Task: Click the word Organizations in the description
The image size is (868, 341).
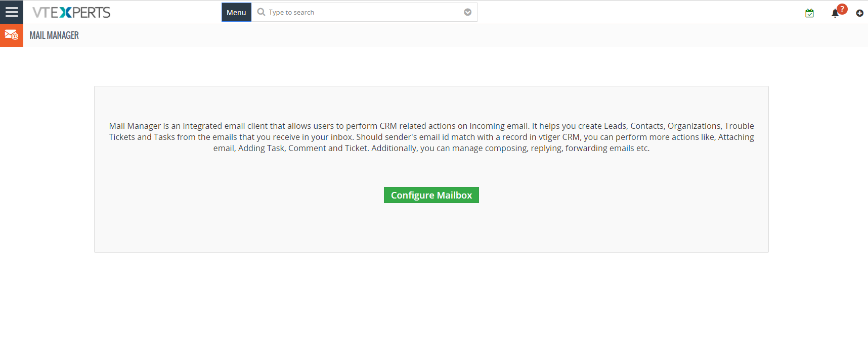Action: pos(694,126)
